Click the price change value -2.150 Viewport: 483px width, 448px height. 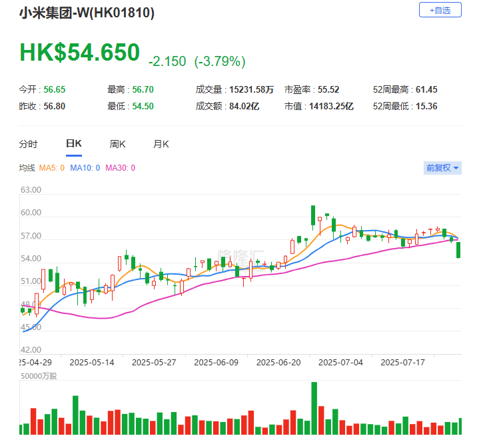167,61
